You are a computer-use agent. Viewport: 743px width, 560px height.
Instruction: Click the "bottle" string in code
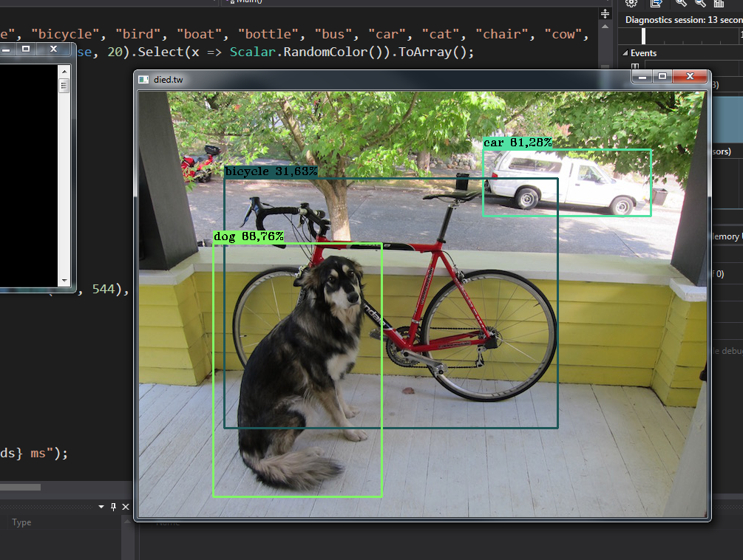coord(268,34)
